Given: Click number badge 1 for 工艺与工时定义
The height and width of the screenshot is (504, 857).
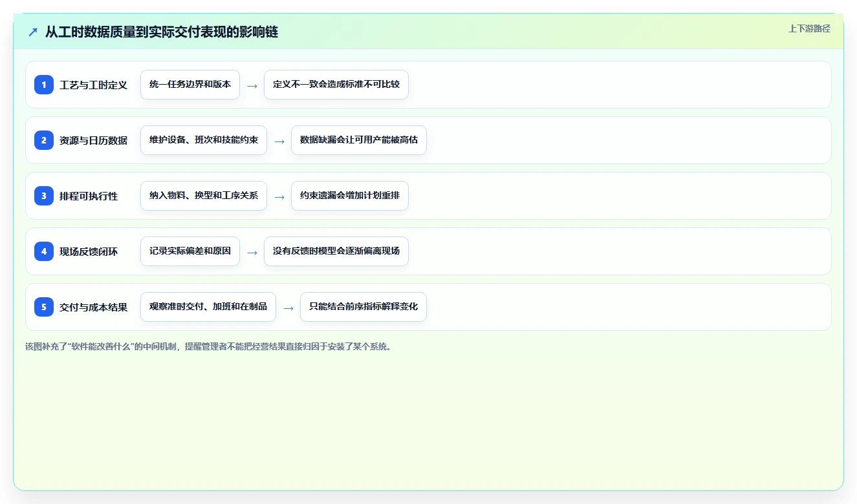Looking at the screenshot, I should click(x=44, y=85).
